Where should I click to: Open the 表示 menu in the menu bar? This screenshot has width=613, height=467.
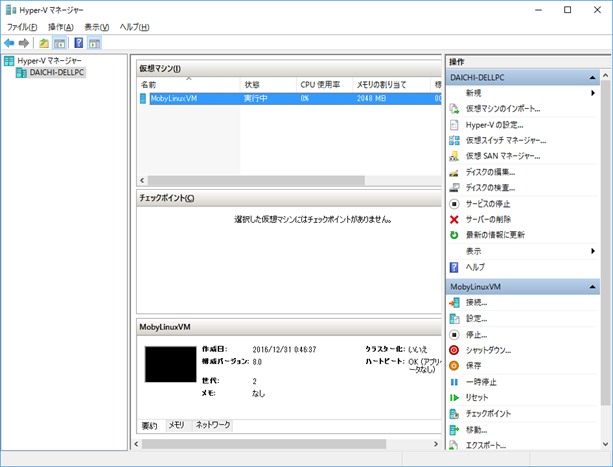(97, 27)
